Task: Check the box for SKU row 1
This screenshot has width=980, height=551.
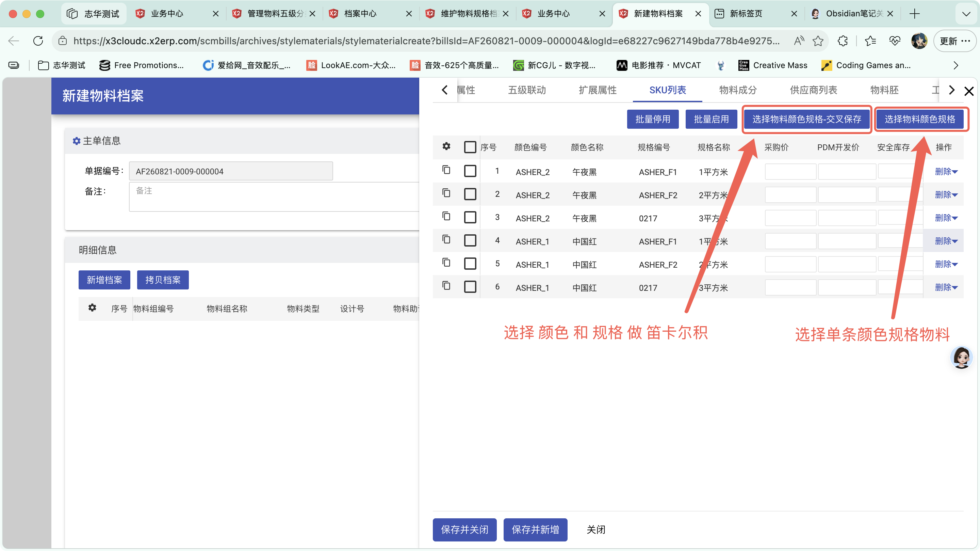Action: coord(470,171)
